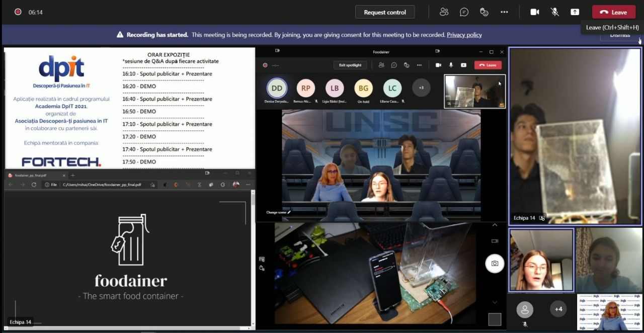The width and height of the screenshot is (644, 333).
Task: Click the address bar with foodainer_pp_final.pdf path
Action: click(100, 185)
